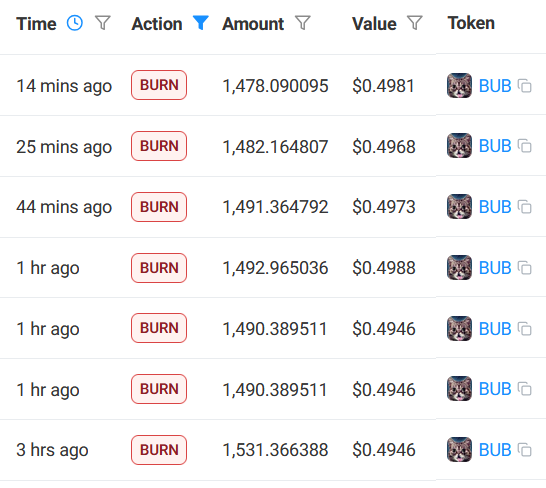Open BUB token link in 1,492.965036 row

coord(495,268)
